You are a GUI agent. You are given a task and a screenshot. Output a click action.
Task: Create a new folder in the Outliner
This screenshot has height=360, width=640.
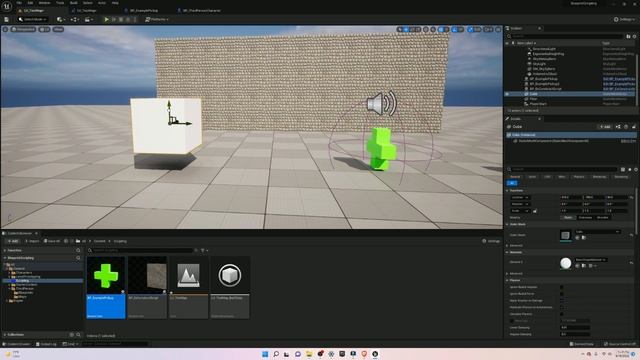click(628, 36)
